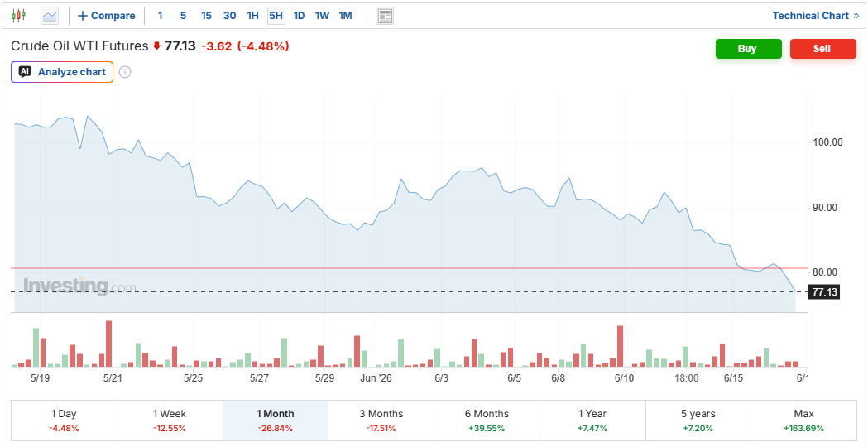
Task: Open the news/table overlay icon
Action: pyautogui.click(x=385, y=16)
